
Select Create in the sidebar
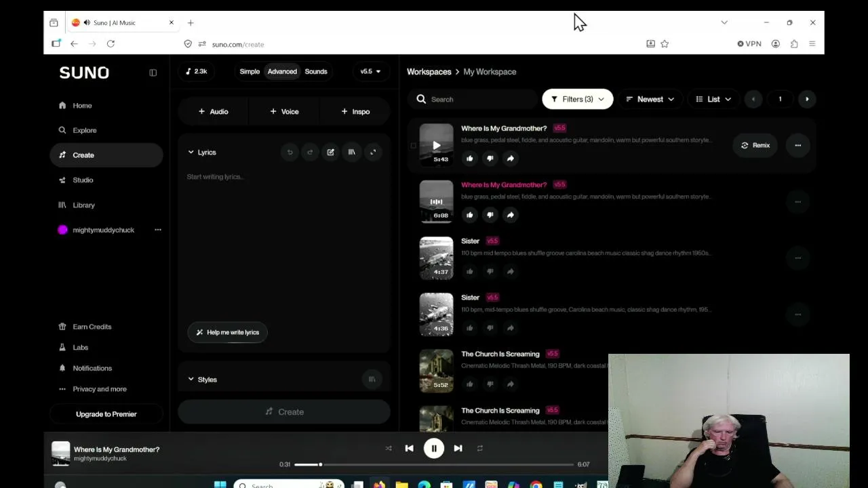point(106,155)
